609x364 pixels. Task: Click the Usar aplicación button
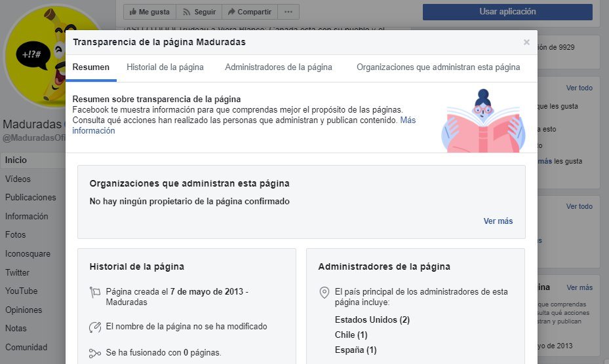[507, 12]
